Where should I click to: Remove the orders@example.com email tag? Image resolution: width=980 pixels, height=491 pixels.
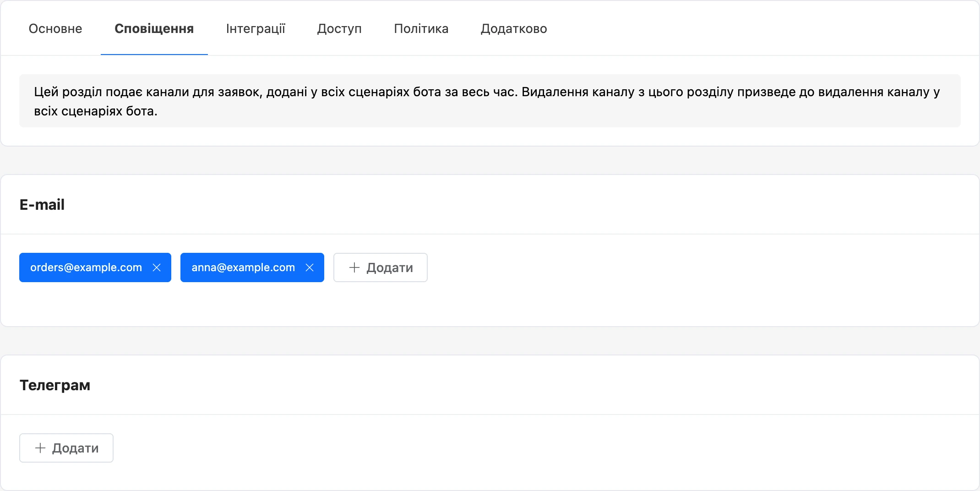tap(157, 267)
